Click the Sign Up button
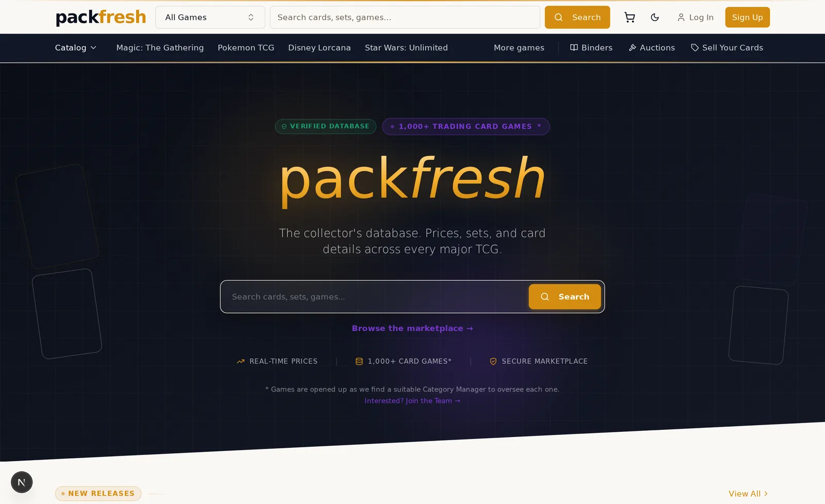825x504 pixels. click(748, 18)
